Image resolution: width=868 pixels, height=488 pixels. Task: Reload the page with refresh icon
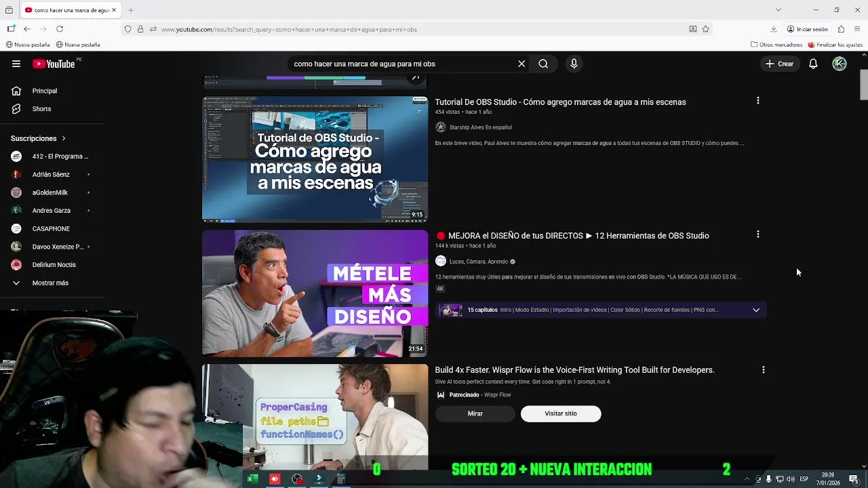point(60,29)
